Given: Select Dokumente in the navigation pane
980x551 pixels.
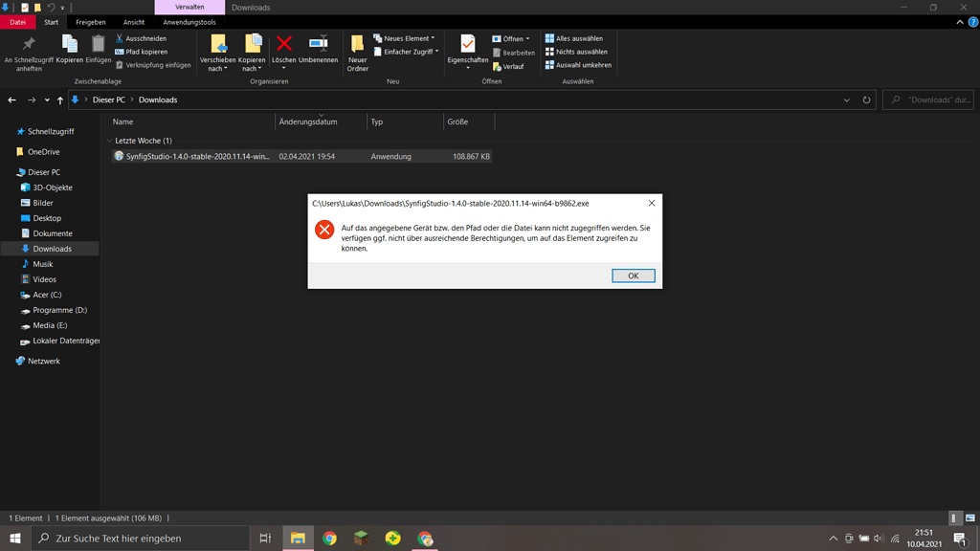Looking at the screenshot, I should (53, 233).
